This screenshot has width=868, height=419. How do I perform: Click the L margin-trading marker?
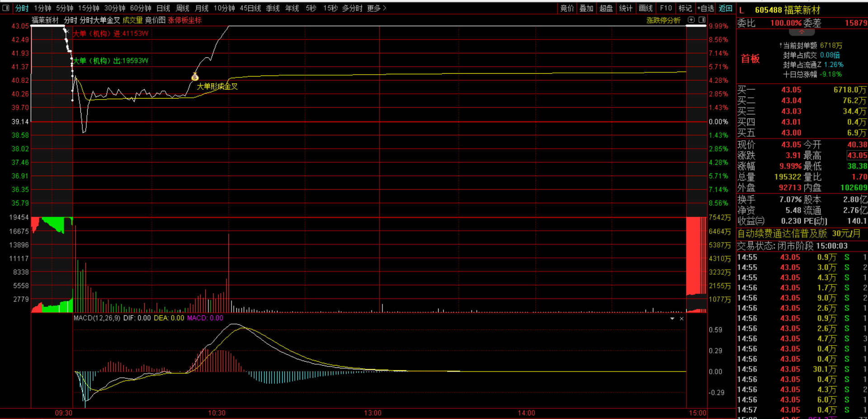coord(741,10)
